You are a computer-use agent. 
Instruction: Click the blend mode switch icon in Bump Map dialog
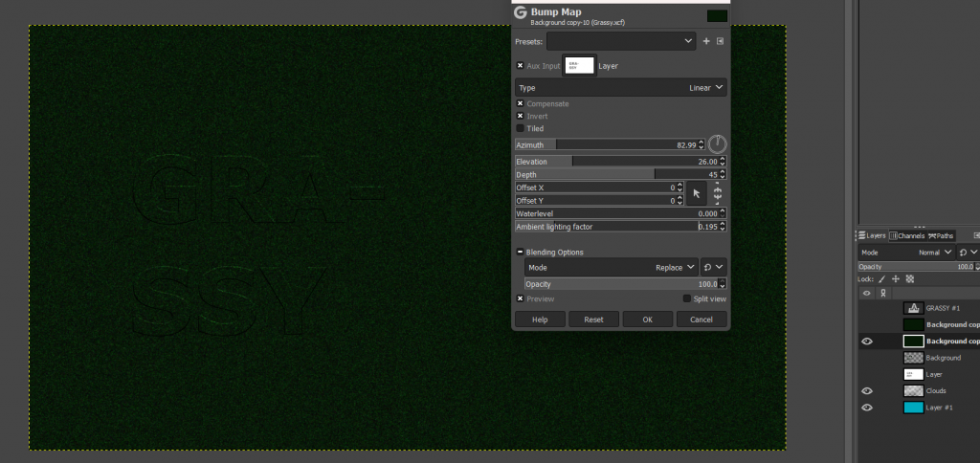click(713, 268)
